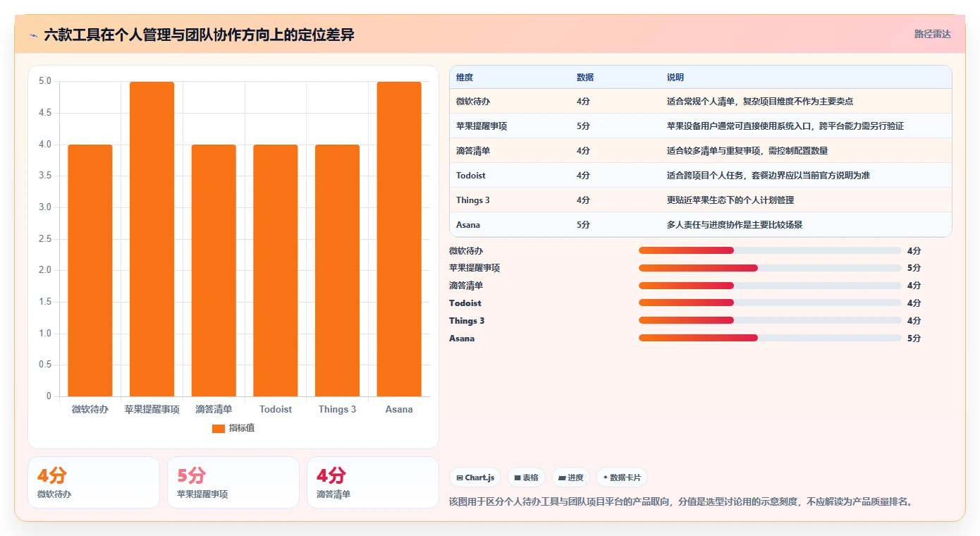The width and height of the screenshot is (980, 536).
Task: Click the 5分 value after Asana progress bar
Action: point(914,339)
